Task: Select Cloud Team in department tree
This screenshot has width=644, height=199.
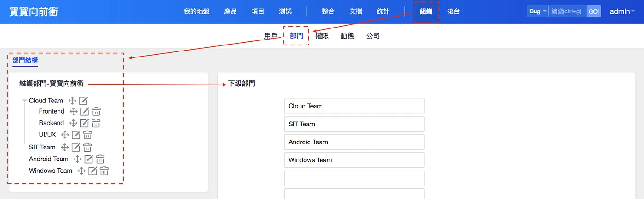Action: (x=46, y=101)
